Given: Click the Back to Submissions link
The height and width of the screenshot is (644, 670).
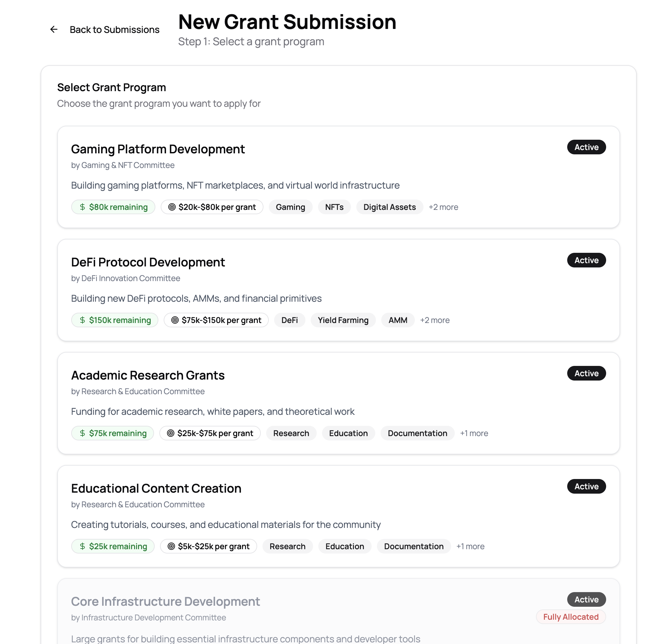Looking at the screenshot, I should (114, 30).
